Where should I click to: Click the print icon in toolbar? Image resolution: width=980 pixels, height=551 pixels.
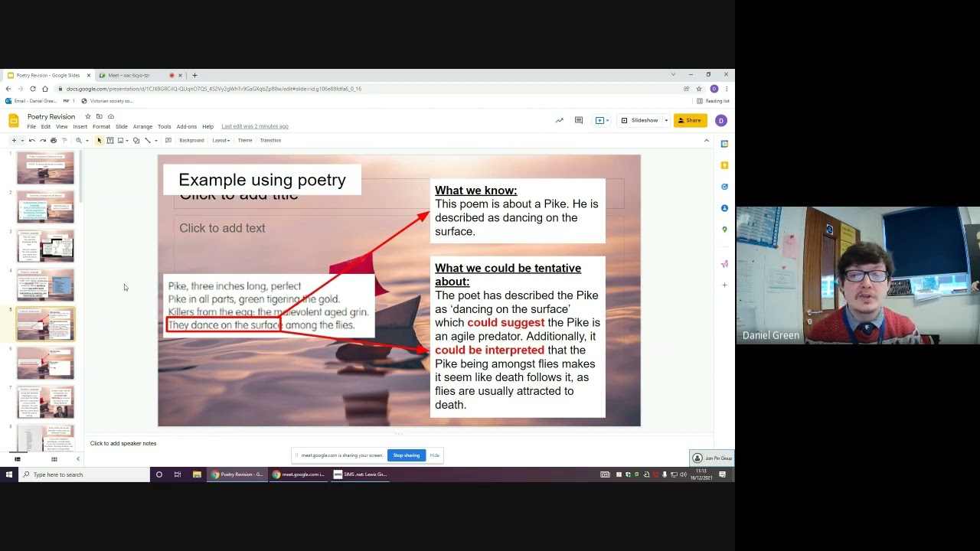(x=53, y=140)
